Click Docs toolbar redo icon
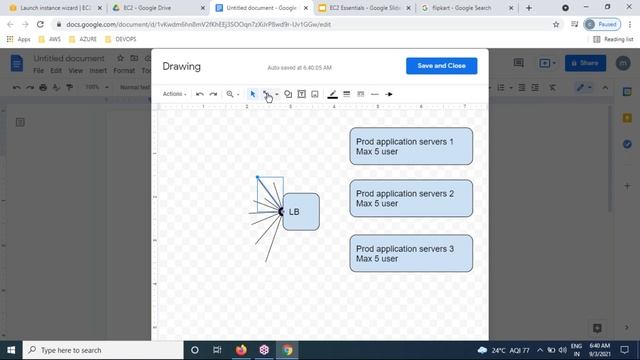Viewport: 640px width, 360px height. point(30,87)
